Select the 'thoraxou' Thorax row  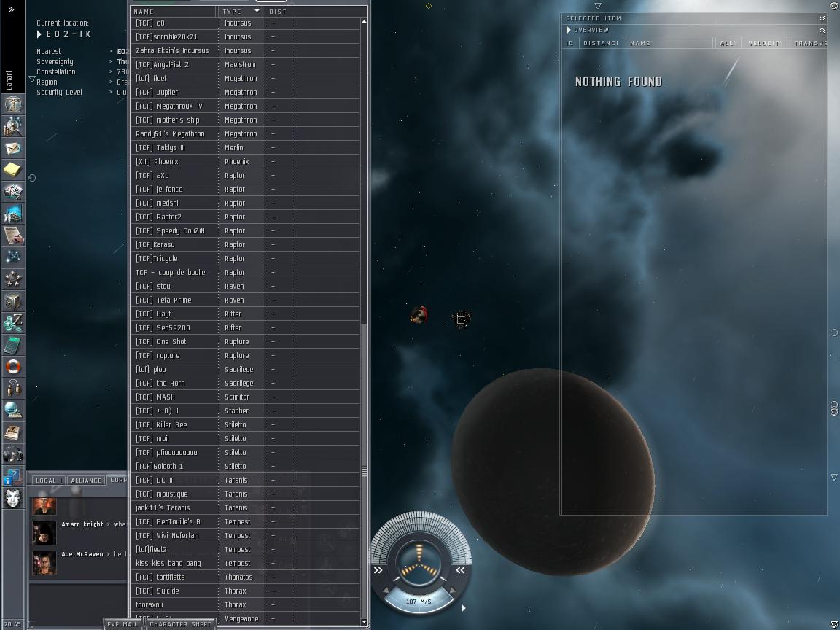click(x=245, y=604)
